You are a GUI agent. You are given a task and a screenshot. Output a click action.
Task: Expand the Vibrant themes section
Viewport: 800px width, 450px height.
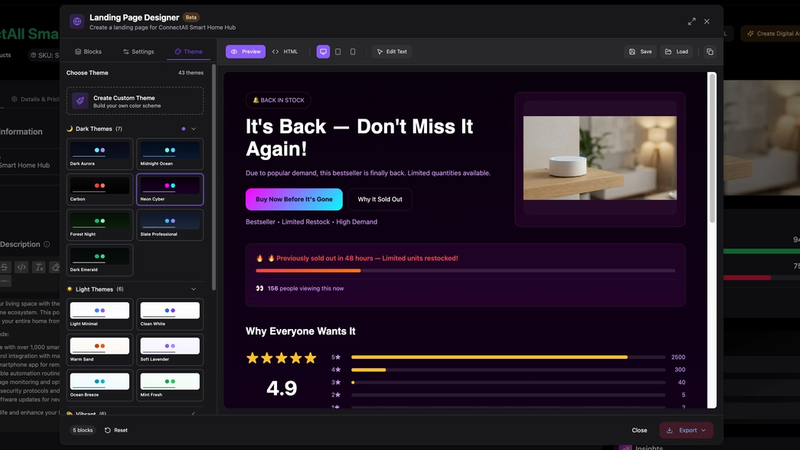(x=193, y=413)
